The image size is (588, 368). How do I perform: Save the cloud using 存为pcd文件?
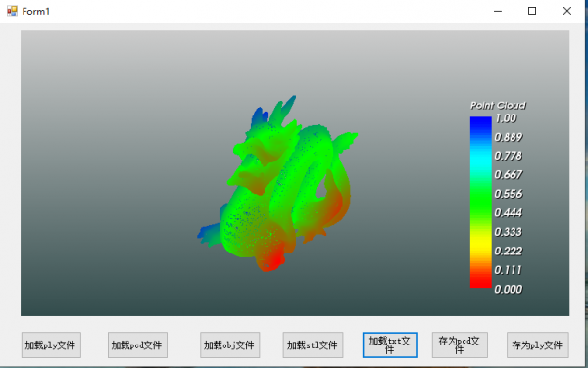(x=460, y=345)
